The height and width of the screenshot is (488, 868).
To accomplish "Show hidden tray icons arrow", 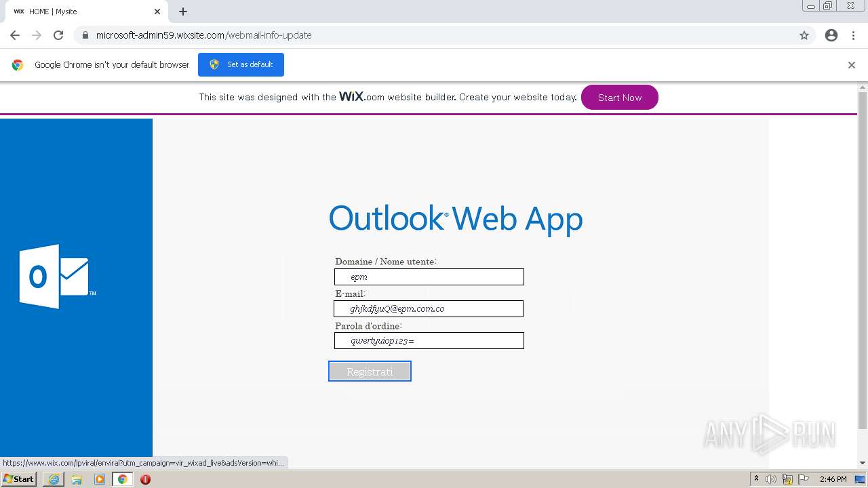I will [x=756, y=479].
